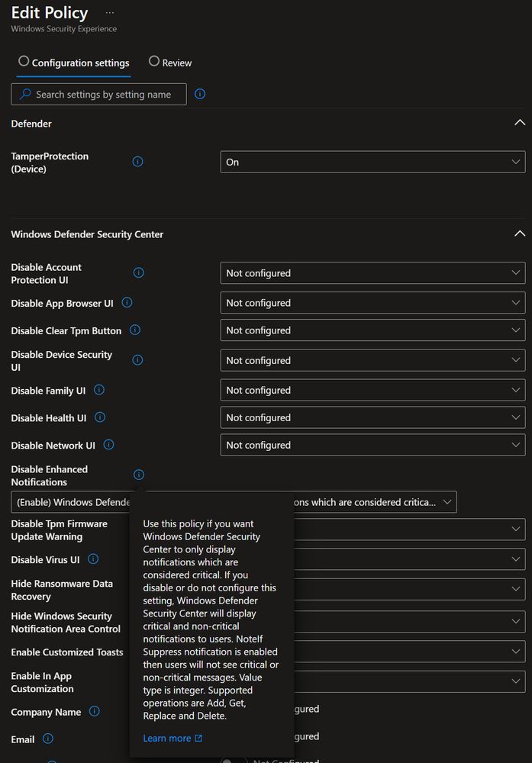Open Enable Customized Toasts dropdown
Viewport: 532px width, 763px height.
tap(409, 652)
